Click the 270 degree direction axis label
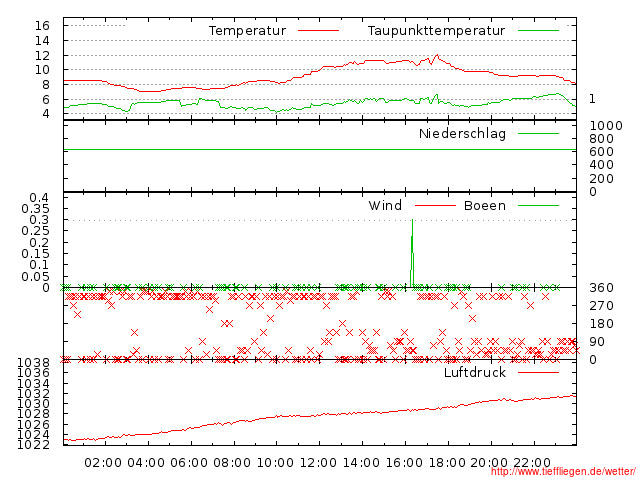The height and width of the screenshot is (480, 640). [602, 306]
